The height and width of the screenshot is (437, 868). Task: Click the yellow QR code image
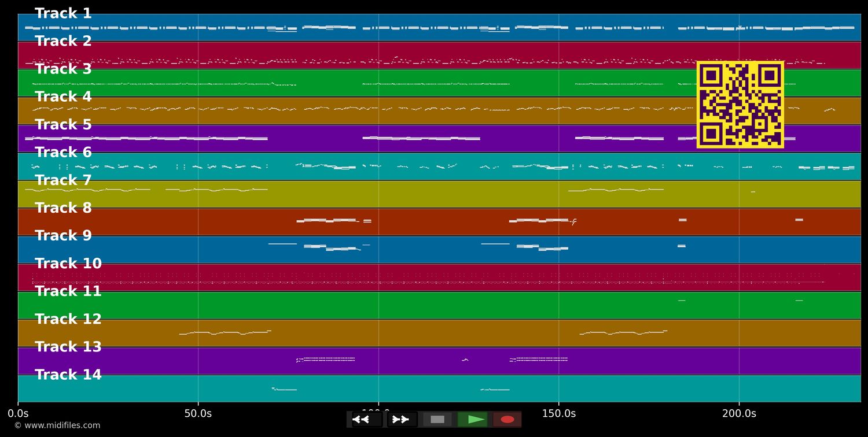(740, 105)
